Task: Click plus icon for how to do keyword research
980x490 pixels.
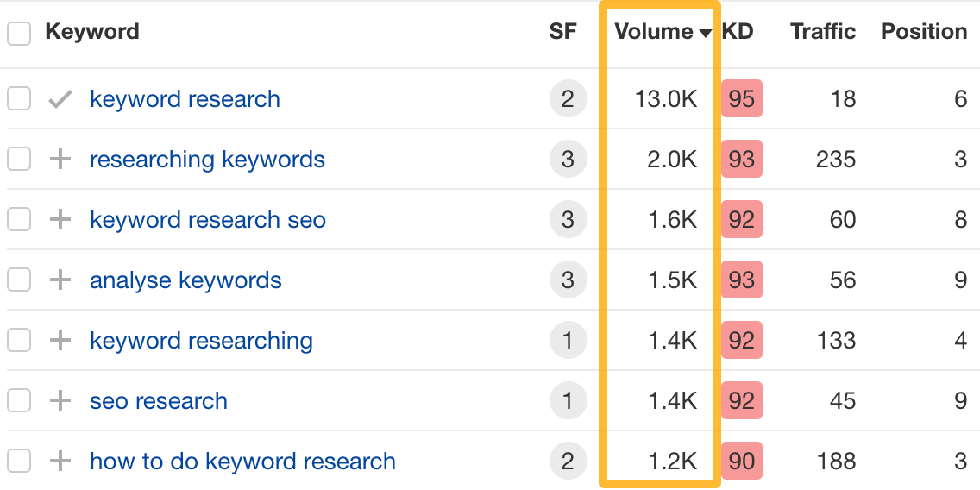Action: click(x=60, y=462)
